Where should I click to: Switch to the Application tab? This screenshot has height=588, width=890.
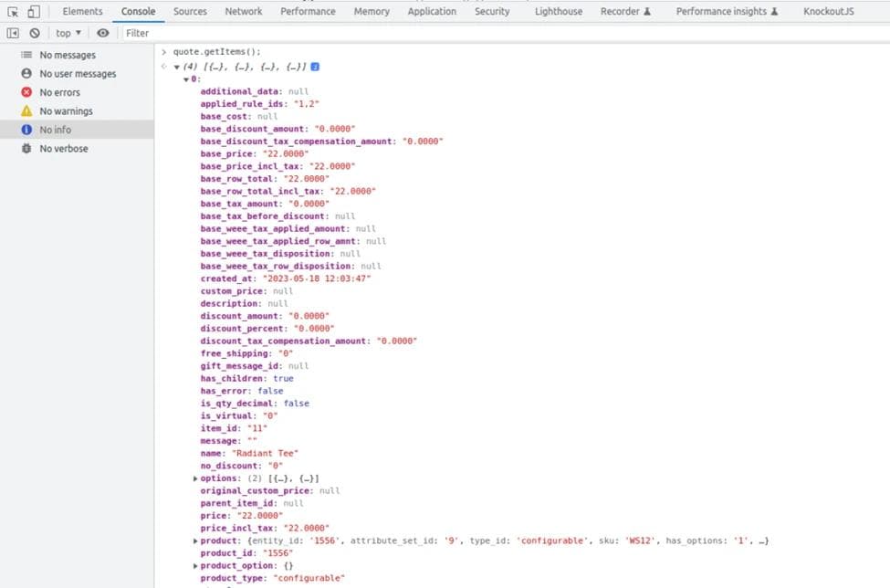[x=432, y=11]
